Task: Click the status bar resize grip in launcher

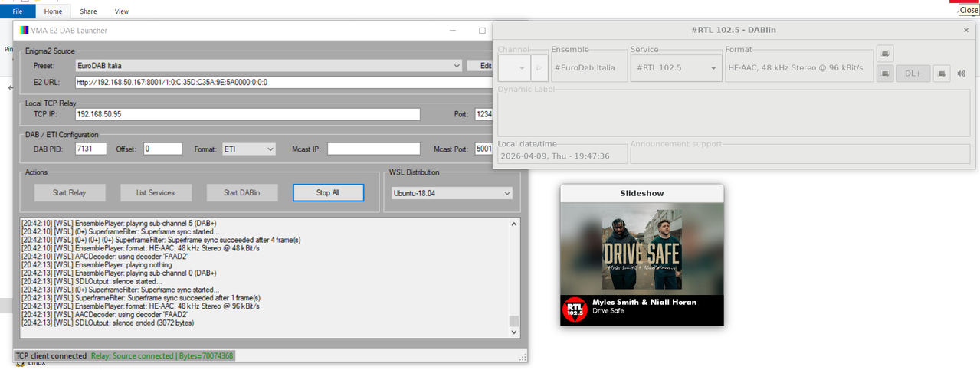Action: coord(523,357)
